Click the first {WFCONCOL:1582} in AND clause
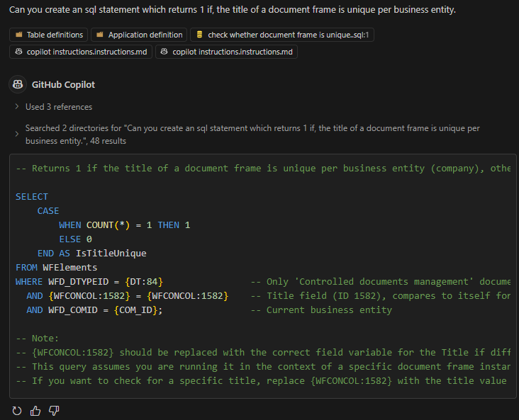 point(89,296)
